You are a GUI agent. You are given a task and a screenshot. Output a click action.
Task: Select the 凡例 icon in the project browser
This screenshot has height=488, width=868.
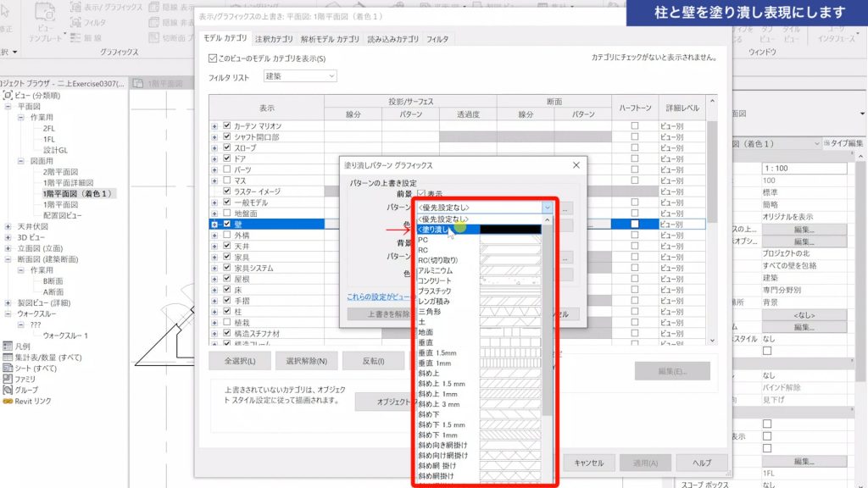click(7, 346)
